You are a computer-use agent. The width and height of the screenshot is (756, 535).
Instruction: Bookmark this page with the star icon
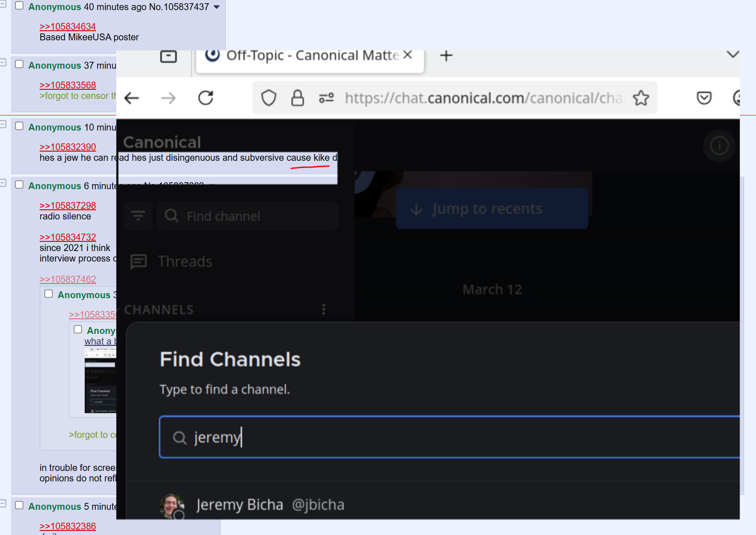pyautogui.click(x=641, y=98)
